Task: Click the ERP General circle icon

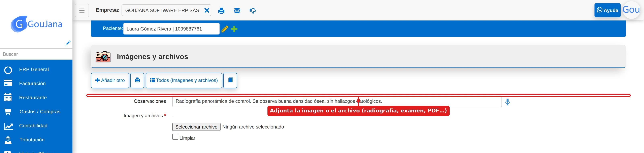Action: [x=8, y=70]
